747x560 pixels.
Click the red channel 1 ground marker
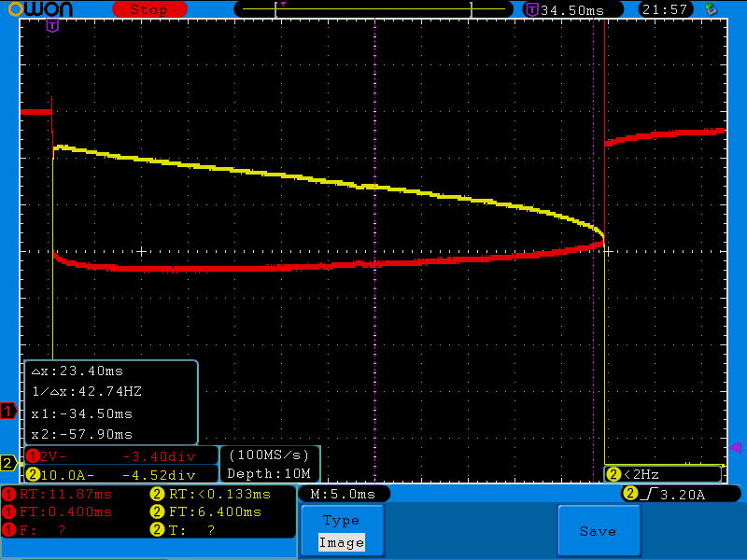8,411
